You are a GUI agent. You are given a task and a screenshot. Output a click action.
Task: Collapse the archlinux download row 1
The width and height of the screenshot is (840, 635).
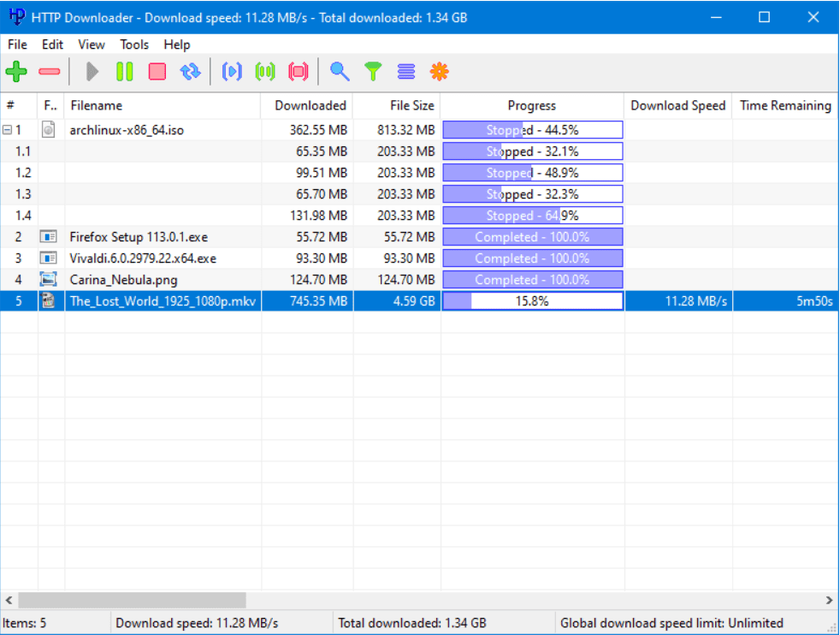[x=7, y=130]
